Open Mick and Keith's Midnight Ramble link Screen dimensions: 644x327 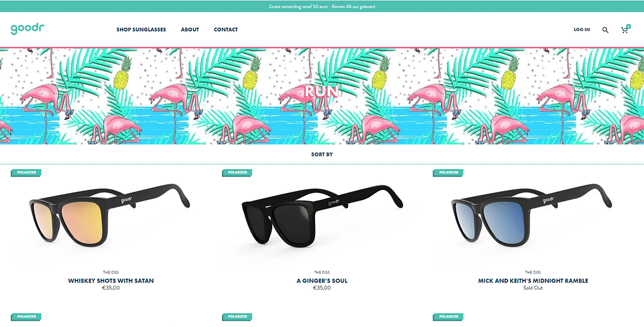tap(533, 280)
